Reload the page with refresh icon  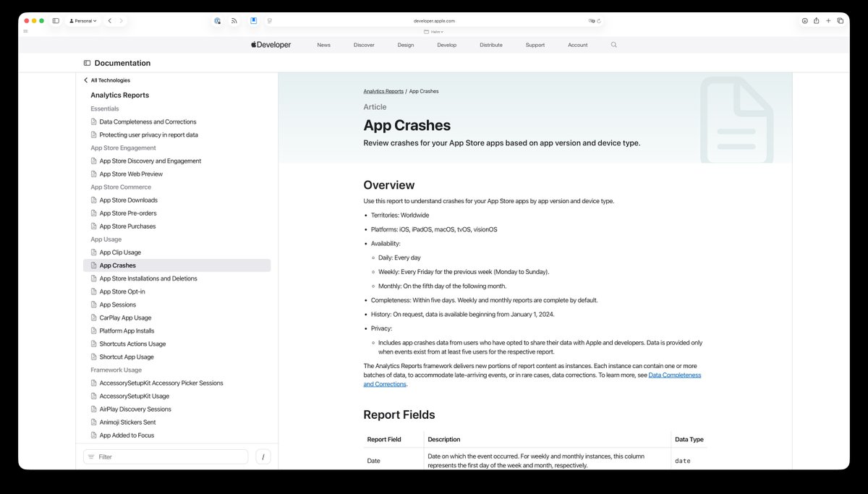(x=599, y=21)
